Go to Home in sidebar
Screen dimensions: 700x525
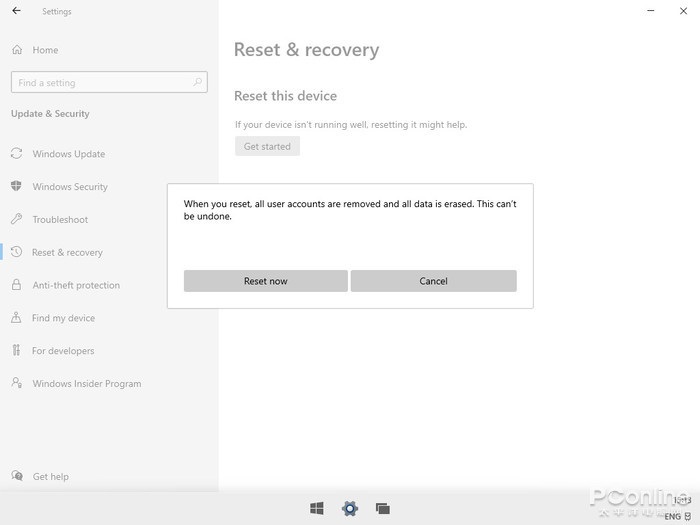pos(45,50)
